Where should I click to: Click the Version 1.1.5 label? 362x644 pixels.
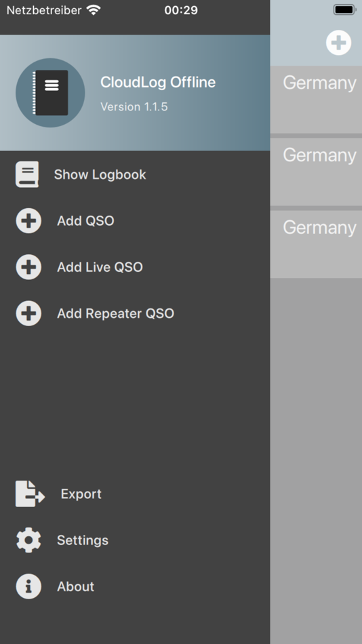134,107
